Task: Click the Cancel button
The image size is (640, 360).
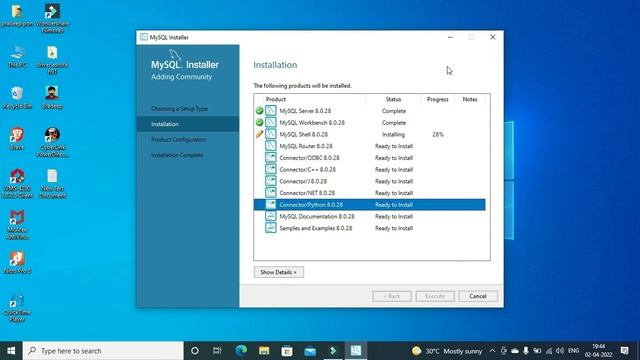Action: click(x=478, y=296)
